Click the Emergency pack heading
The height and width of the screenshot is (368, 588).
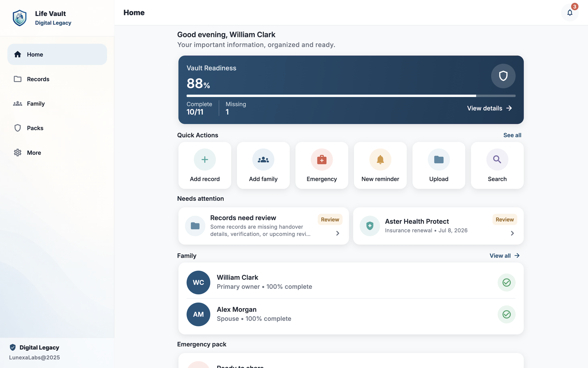[x=202, y=344]
